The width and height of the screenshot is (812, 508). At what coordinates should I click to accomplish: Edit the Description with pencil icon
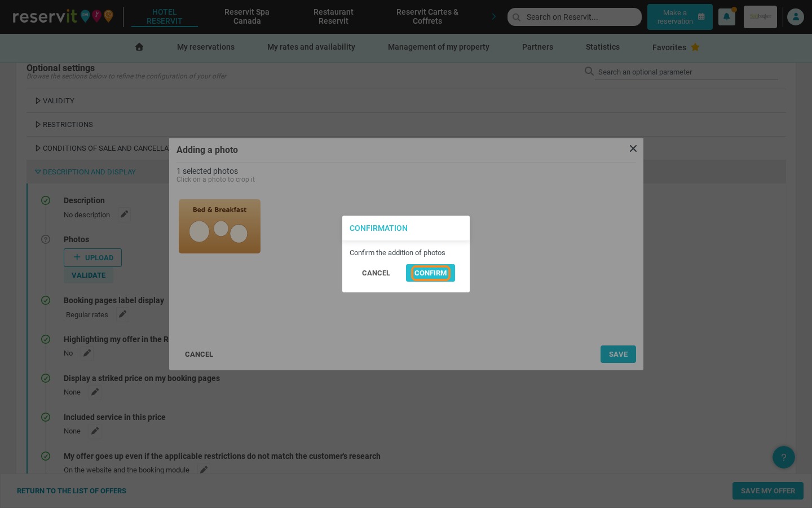coord(124,214)
